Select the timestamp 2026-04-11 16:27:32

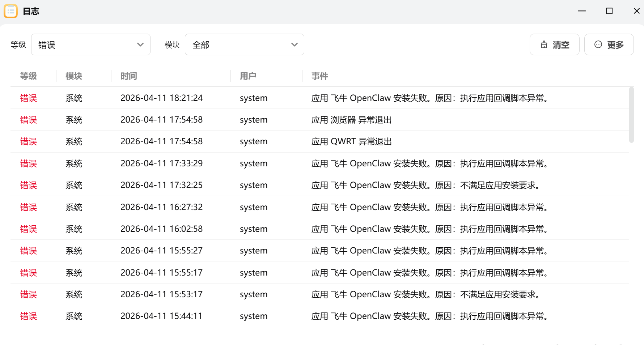(161, 207)
